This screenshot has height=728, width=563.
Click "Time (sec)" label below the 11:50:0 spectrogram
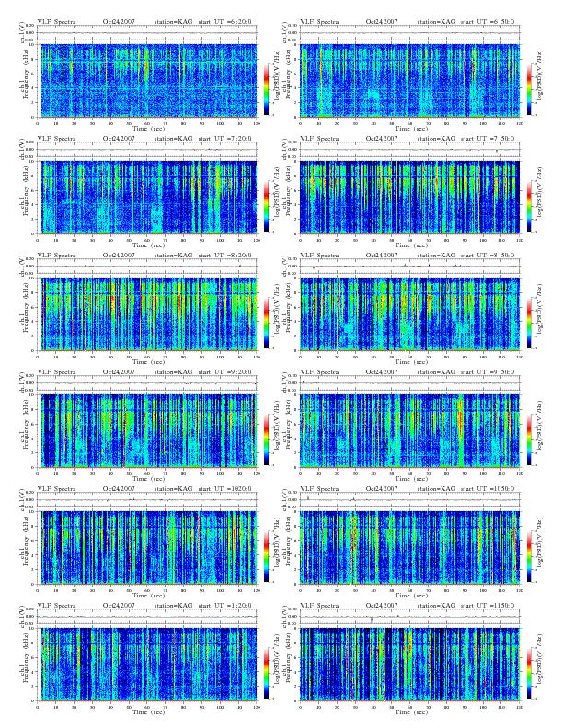pos(411,711)
